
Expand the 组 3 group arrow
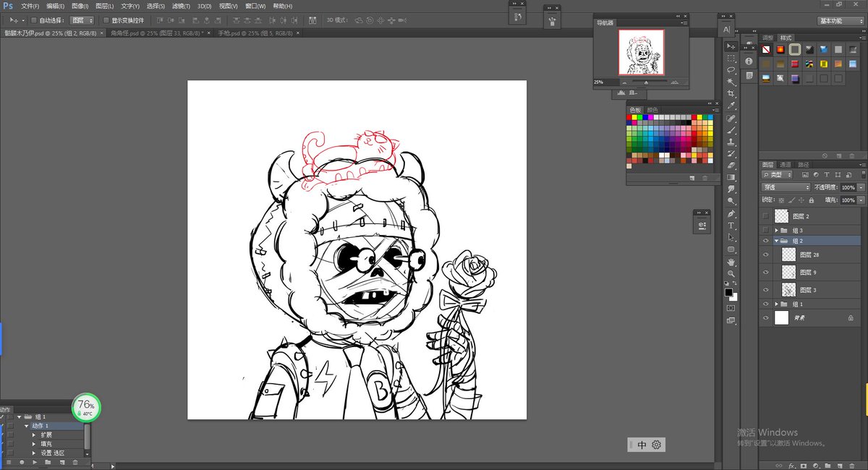[776, 230]
